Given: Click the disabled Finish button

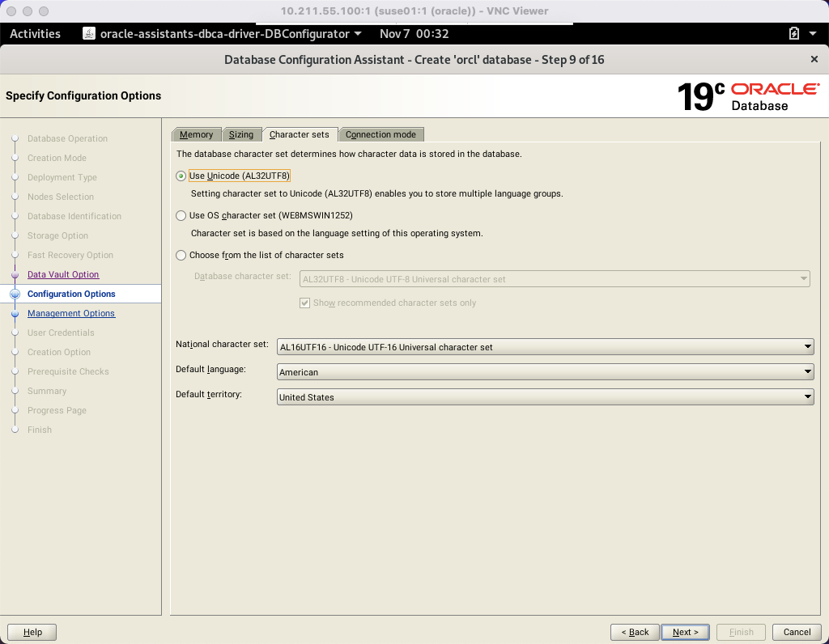Looking at the screenshot, I should [x=742, y=632].
